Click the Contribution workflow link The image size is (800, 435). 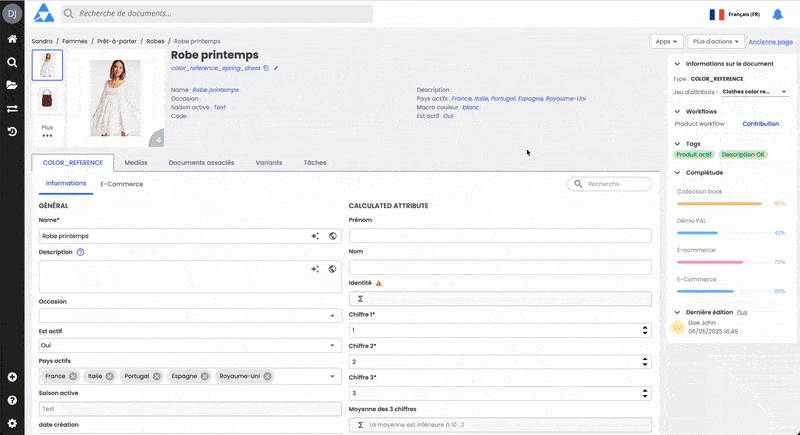pos(760,123)
